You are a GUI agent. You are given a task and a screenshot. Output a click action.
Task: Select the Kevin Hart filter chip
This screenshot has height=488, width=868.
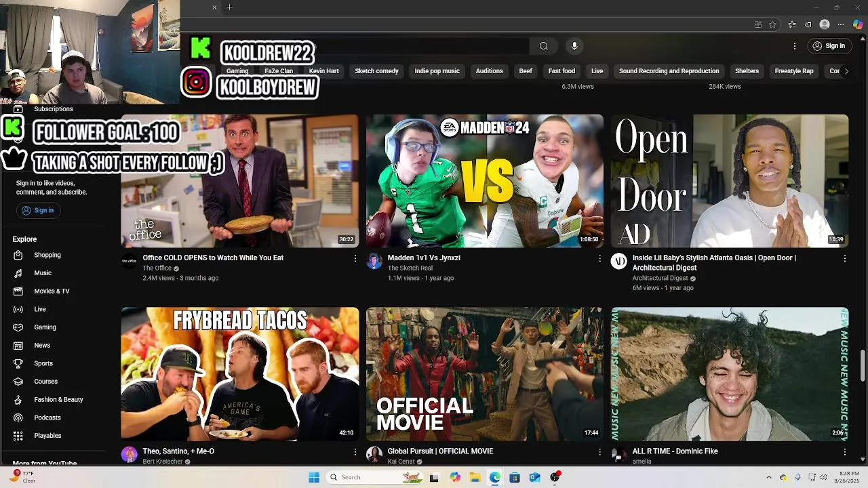[324, 71]
